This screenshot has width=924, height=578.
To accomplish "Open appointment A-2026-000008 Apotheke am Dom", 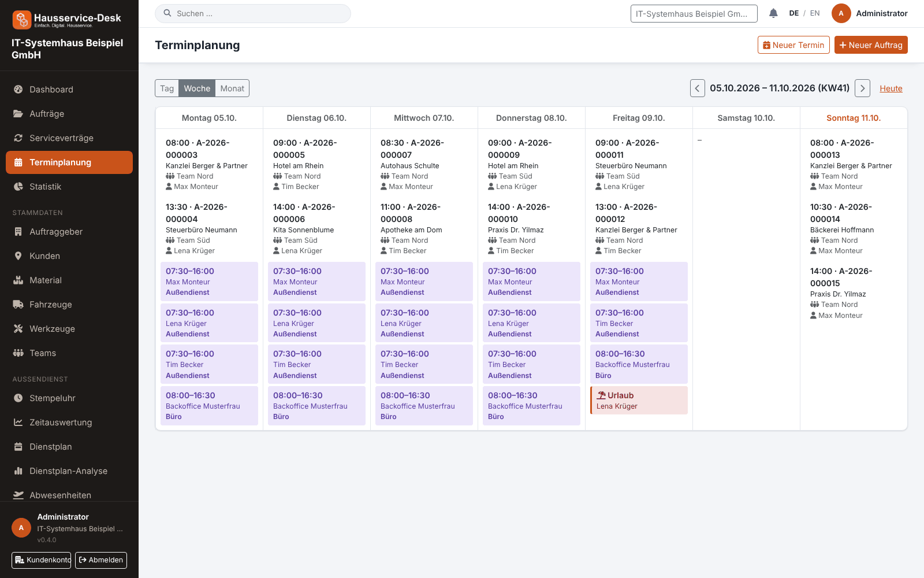I will tap(424, 229).
